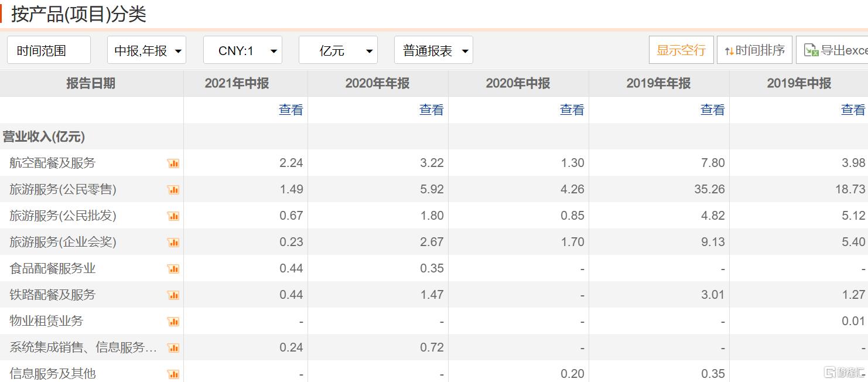Select the 物业租赁业务 row label
Viewport: 868px width, 382px height.
46,321
